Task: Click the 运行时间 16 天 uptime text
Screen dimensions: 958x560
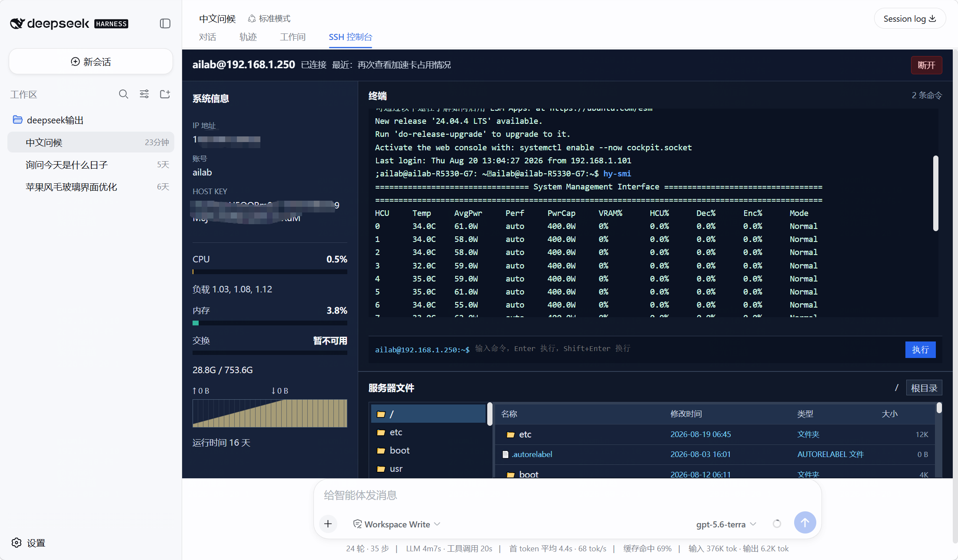Action: click(221, 443)
